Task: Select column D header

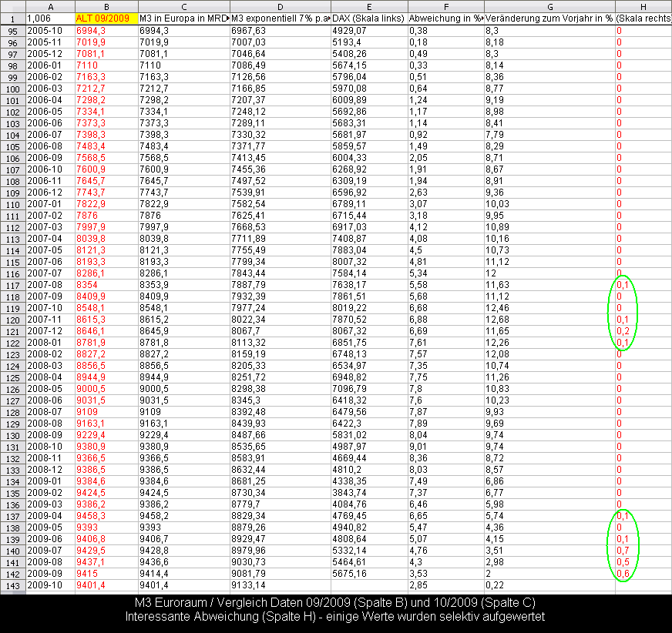Action: click(281, 6)
